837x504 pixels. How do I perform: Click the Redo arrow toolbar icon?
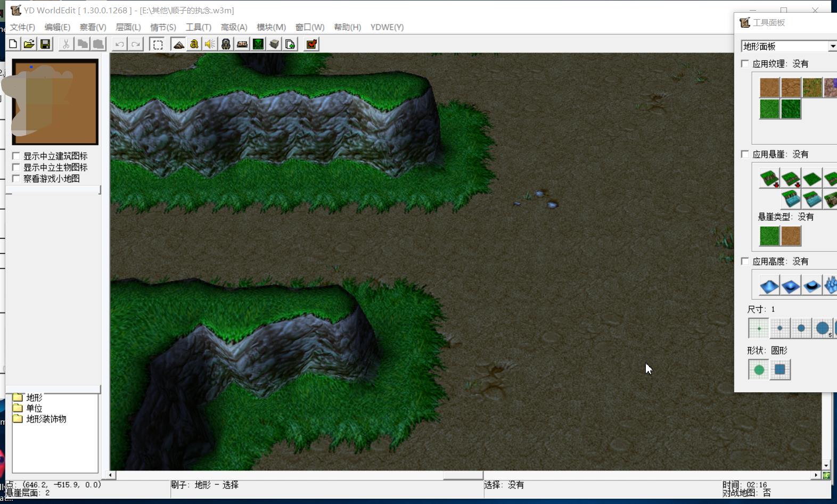[x=136, y=44]
